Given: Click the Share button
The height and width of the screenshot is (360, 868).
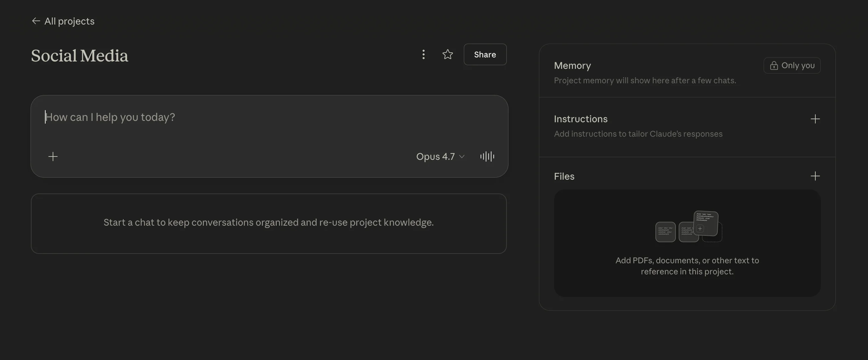Looking at the screenshot, I should pyautogui.click(x=485, y=54).
